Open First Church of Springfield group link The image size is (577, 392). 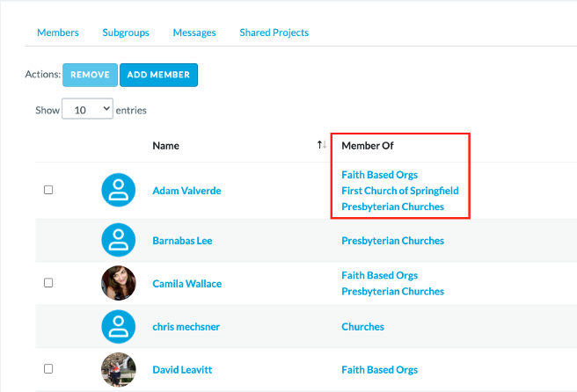click(400, 191)
